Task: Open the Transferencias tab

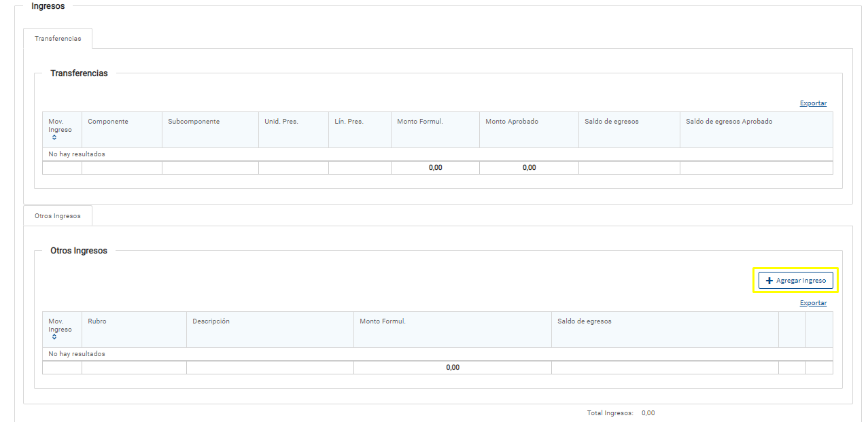Action: 58,39
